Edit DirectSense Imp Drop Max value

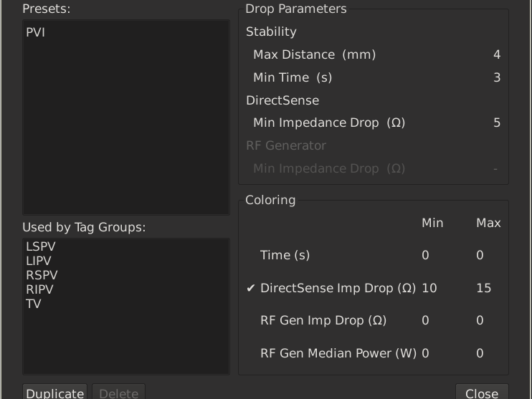(x=484, y=288)
